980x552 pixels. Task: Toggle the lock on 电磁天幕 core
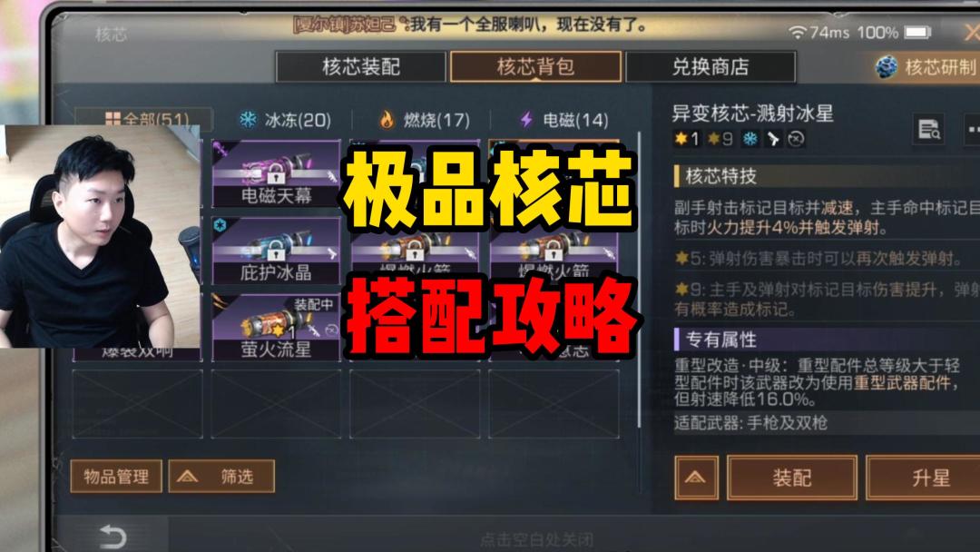tap(276, 178)
